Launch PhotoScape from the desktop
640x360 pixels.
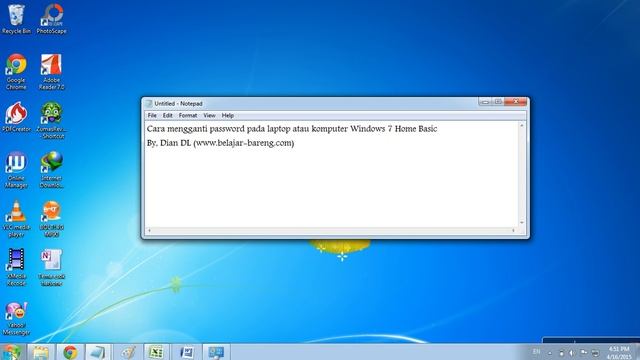point(51,18)
